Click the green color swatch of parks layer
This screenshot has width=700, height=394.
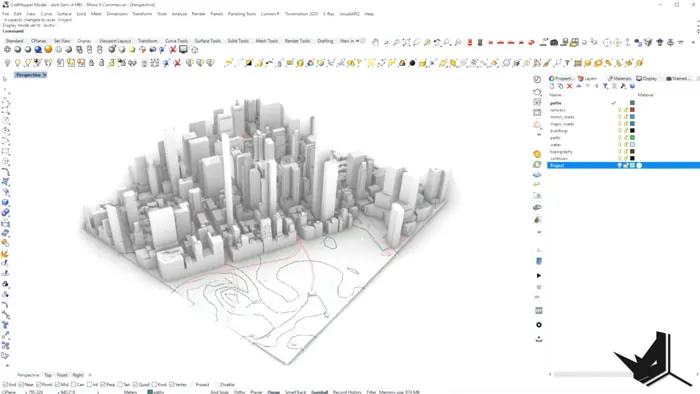click(632, 137)
